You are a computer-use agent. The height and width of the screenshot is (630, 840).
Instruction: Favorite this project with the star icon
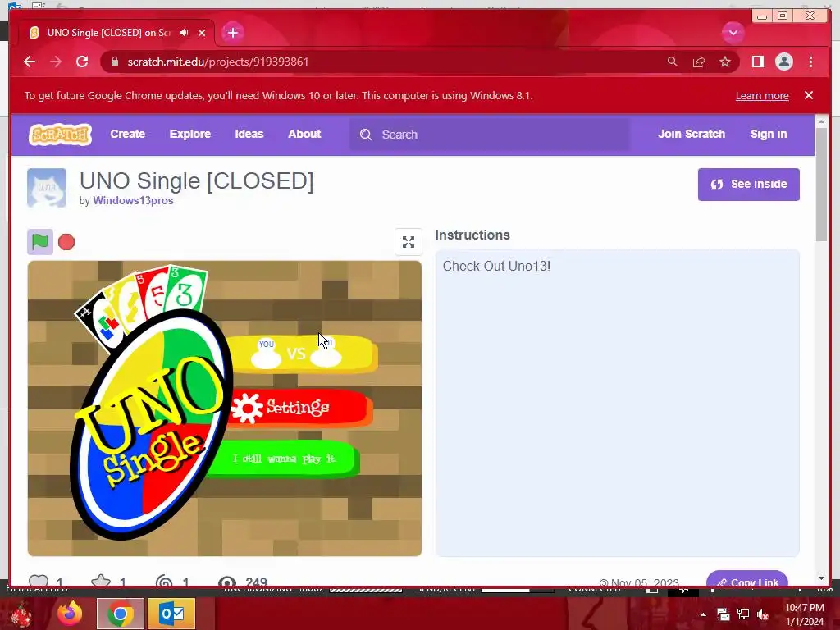pos(101,581)
